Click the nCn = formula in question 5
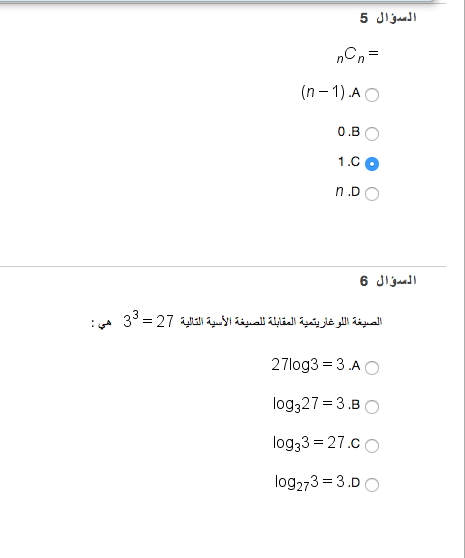 [x=357, y=55]
